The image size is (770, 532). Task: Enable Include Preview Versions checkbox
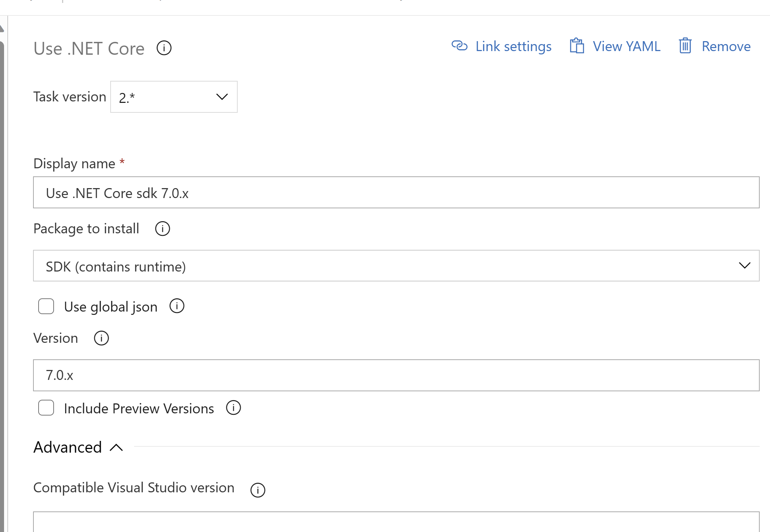[46, 408]
